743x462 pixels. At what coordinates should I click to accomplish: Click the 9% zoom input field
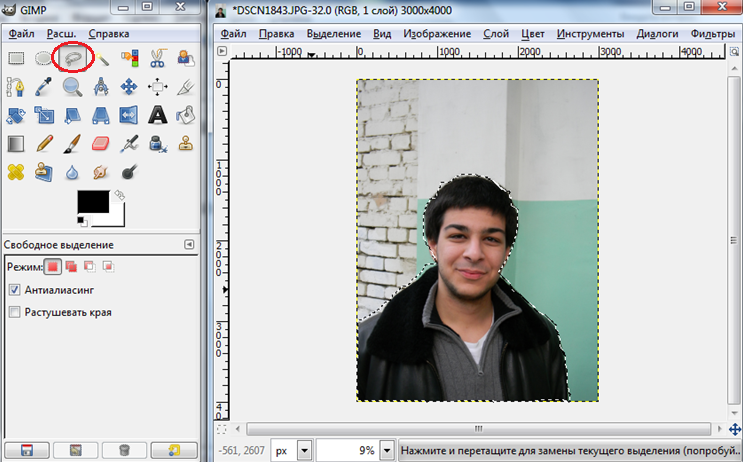tap(348, 450)
